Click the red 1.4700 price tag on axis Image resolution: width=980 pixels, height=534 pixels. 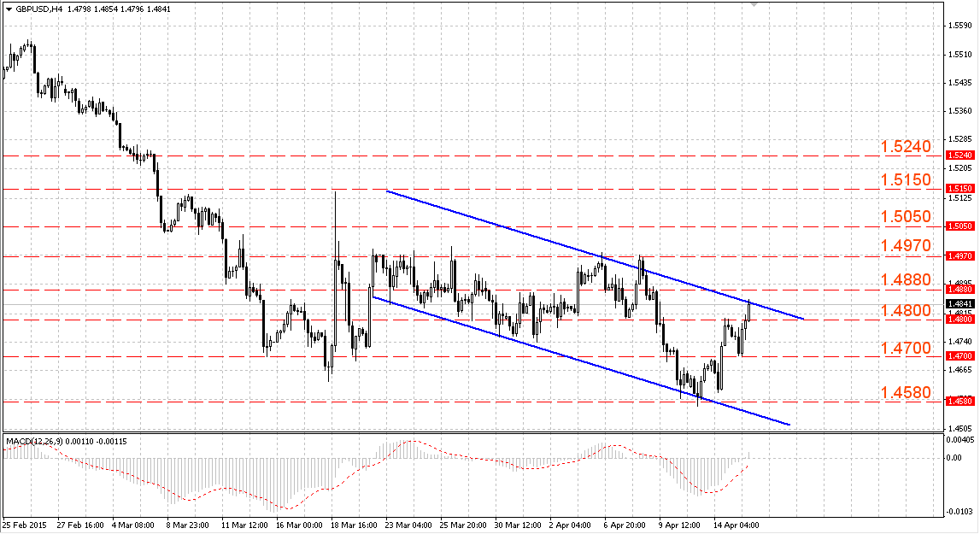[960, 355]
